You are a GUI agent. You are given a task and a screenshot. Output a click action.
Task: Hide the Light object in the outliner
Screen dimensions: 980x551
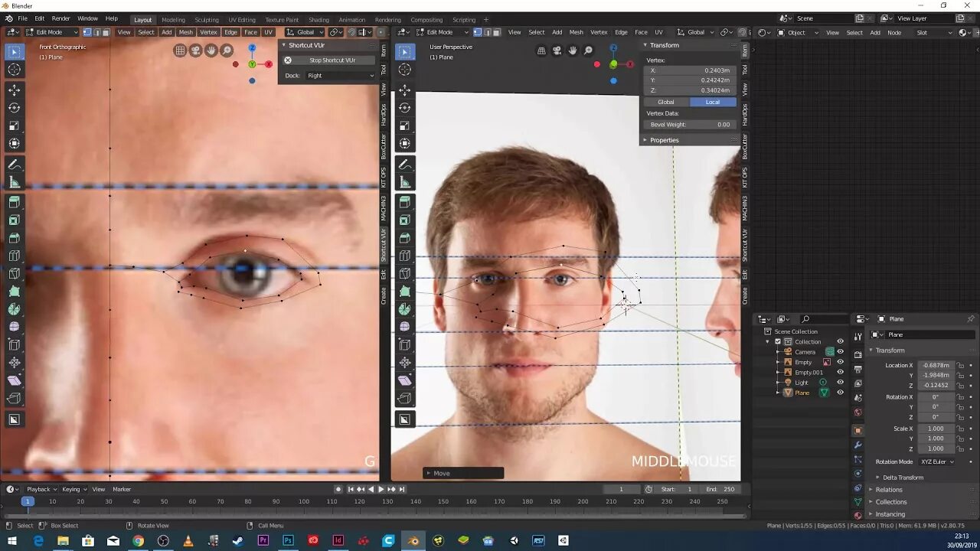[840, 383]
